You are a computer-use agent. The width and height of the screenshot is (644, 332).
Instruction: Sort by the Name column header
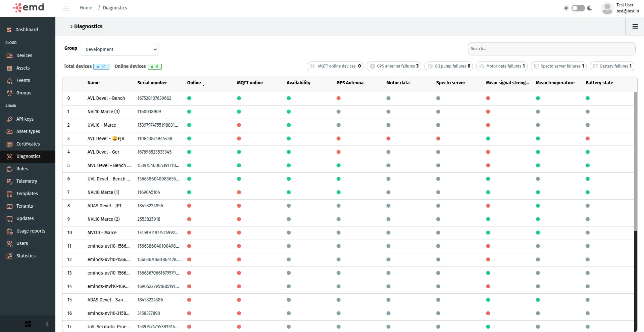click(93, 83)
